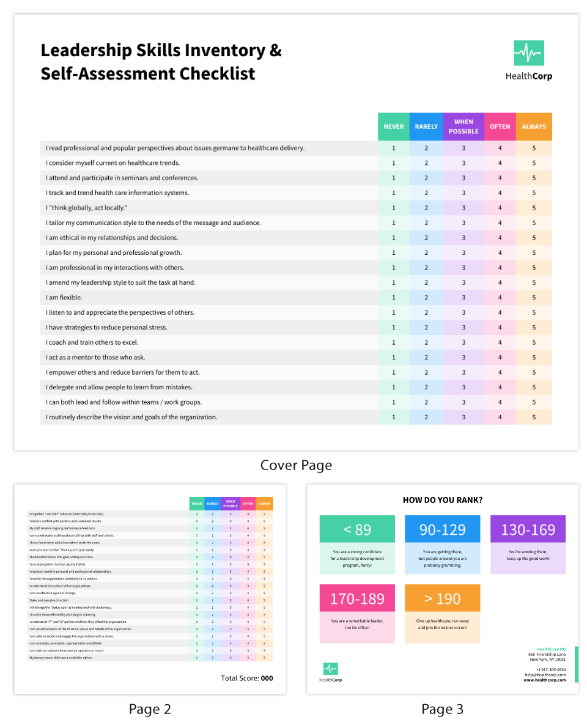Click the HealthCorp heartbeat logo on cover page

tap(528, 54)
